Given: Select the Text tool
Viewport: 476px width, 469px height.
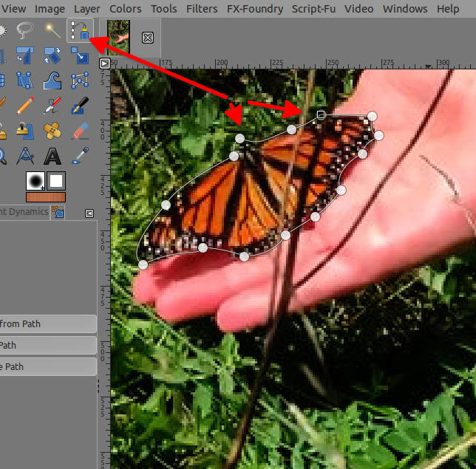Looking at the screenshot, I should [52, 156].
